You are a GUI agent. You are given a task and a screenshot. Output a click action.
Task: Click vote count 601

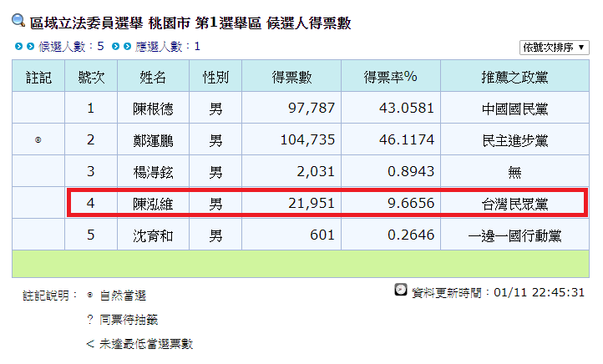pyautogui.click(x=322, y=235)
